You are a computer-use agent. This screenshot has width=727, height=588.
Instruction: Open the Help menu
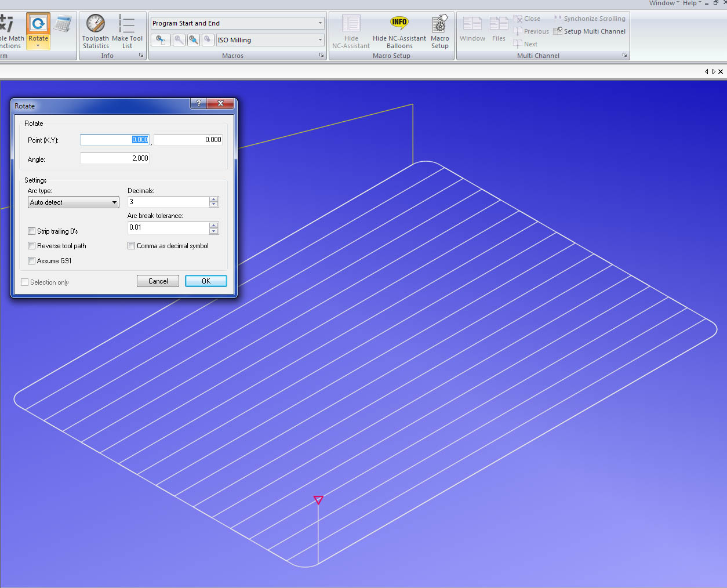pyautogui.click(x=692, y=3)
